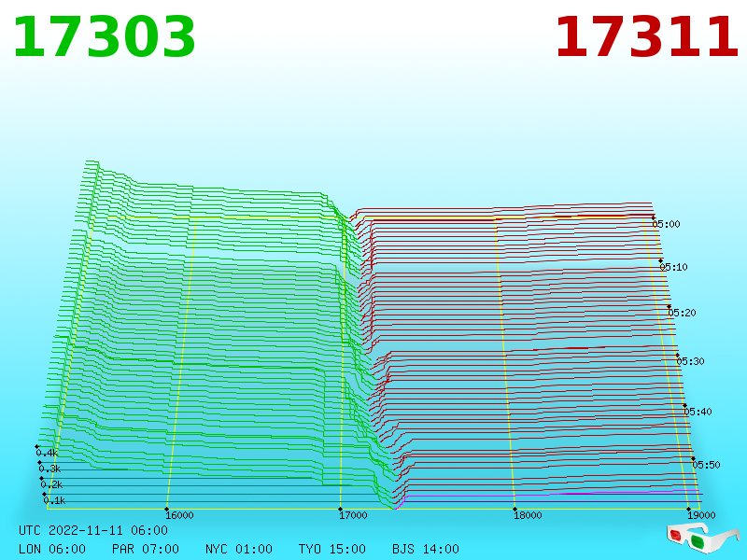Click the red ask price 17311
Image resolution: width=747 pixels, height=560 pixels.
pos(646,37)
